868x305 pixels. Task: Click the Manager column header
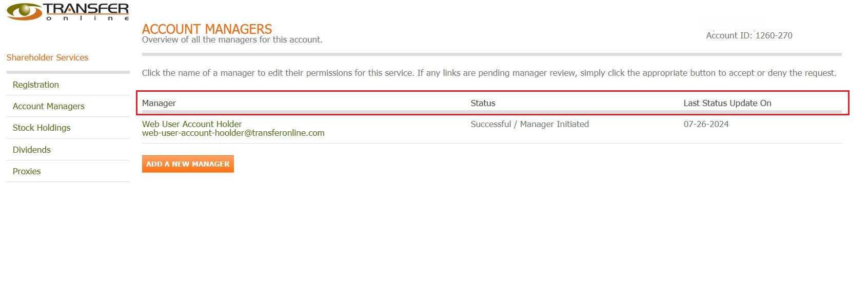click(159, 103)
